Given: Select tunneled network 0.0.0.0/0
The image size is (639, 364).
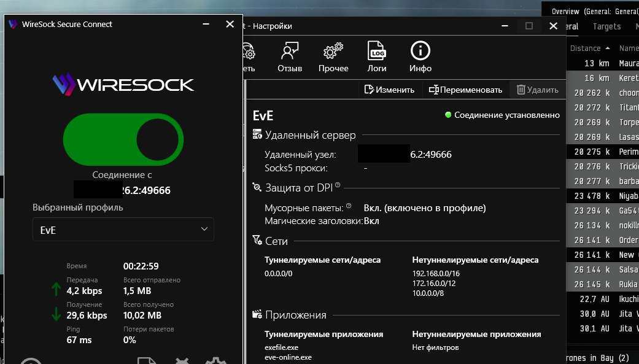Looking at the screenshot, I should pyautogui.click(x=278, y=274).
